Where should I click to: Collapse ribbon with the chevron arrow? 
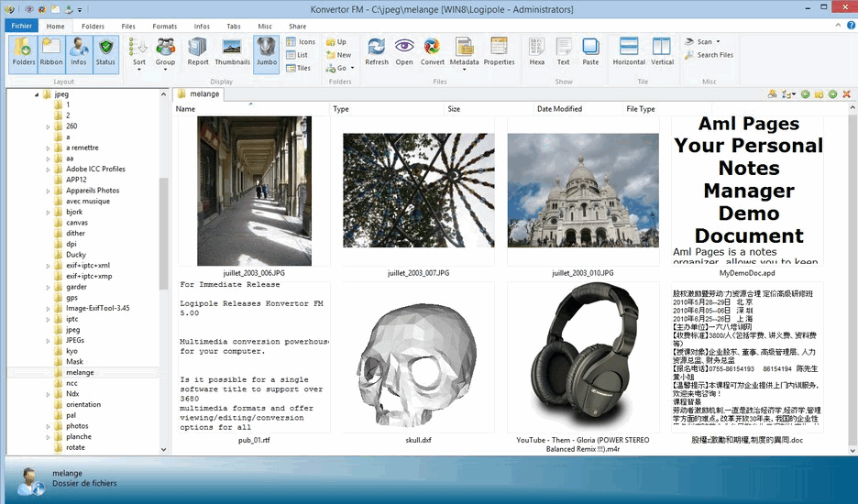(x=839, y=25)
